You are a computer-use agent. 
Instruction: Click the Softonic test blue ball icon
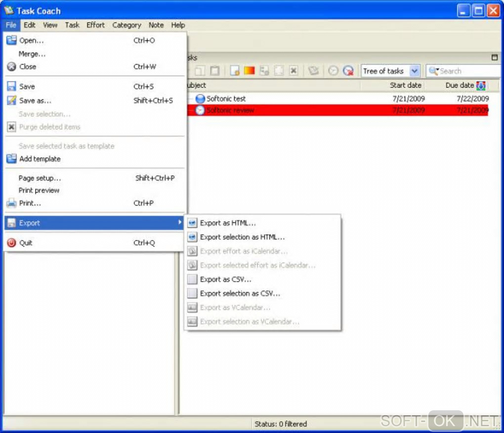[x=200, y=99]
